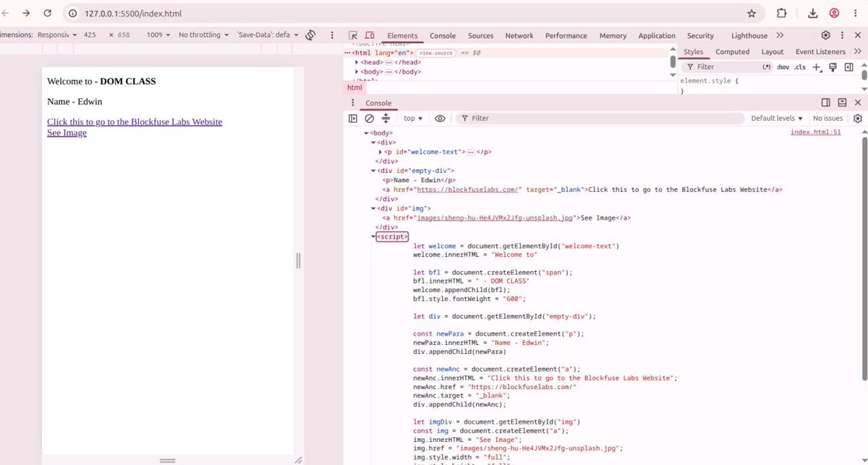Screen dimensions: 868x465
Task: Expand the head node in Elements tree
Action: (x=356, y=62)
